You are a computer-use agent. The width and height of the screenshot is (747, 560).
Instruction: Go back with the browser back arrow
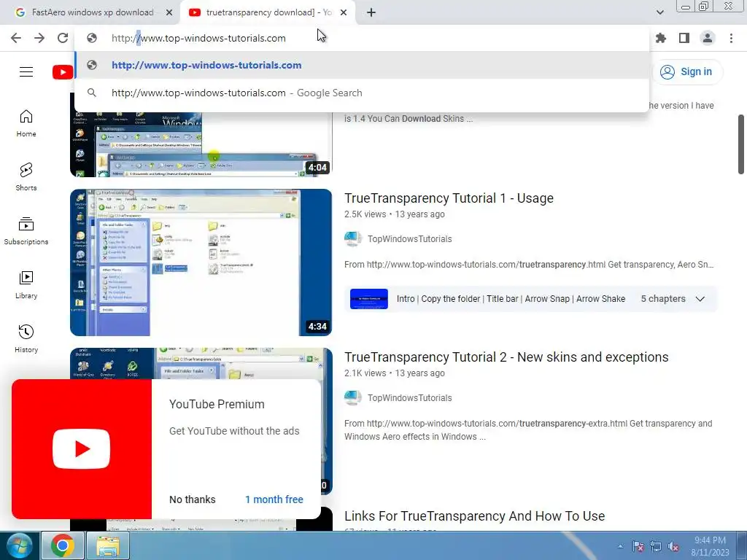(16, 38)
